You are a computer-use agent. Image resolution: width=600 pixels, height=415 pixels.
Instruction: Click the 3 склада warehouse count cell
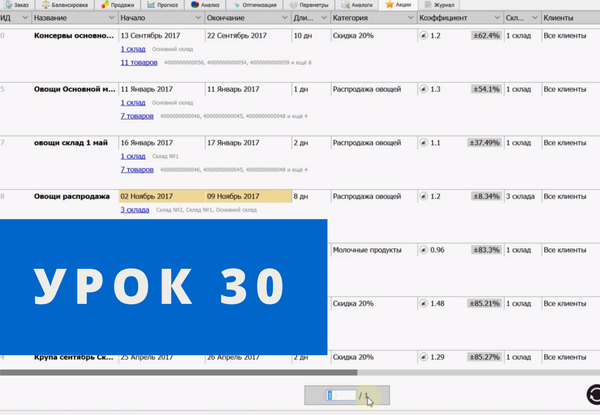point(520,196)
